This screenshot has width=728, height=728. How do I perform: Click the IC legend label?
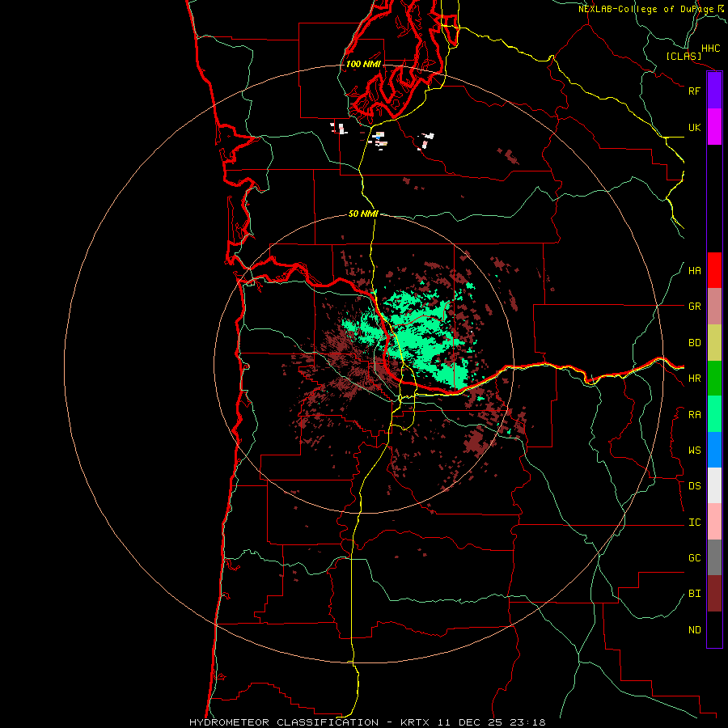694,523
